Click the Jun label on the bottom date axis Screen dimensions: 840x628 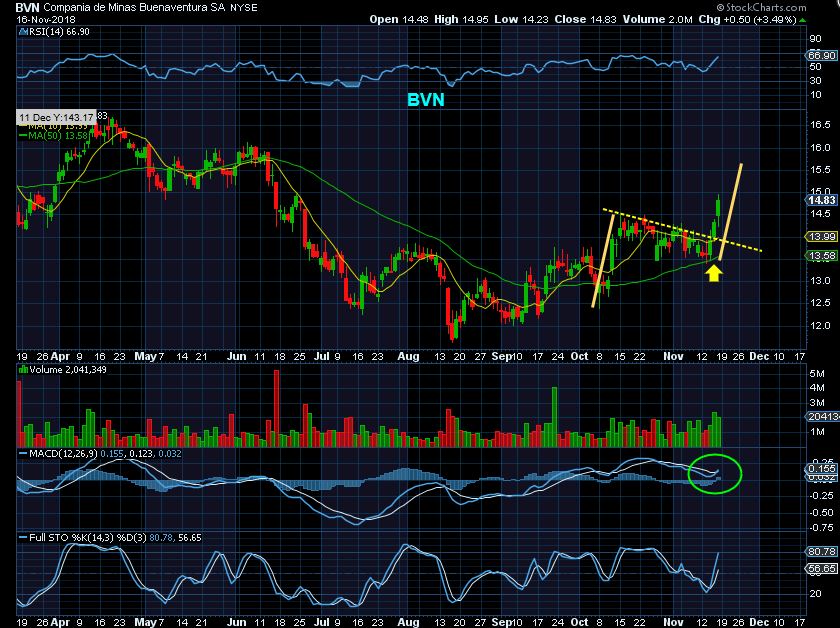click(236, 622)
